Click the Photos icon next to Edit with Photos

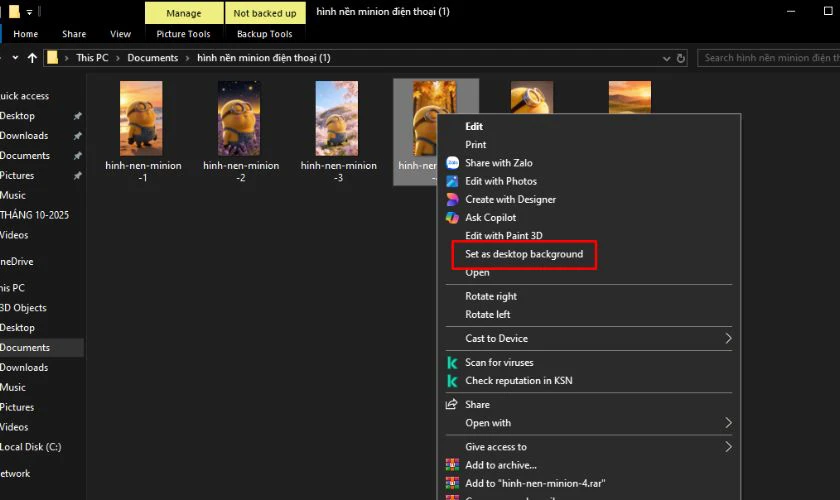point(452,181)
